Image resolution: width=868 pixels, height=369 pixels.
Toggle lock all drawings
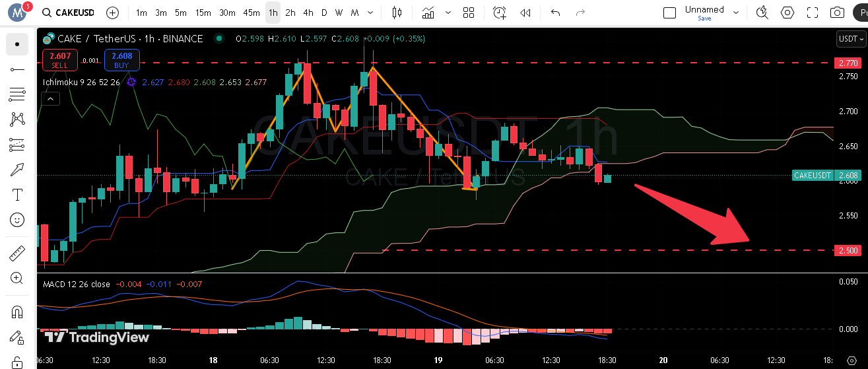[17, 362]
